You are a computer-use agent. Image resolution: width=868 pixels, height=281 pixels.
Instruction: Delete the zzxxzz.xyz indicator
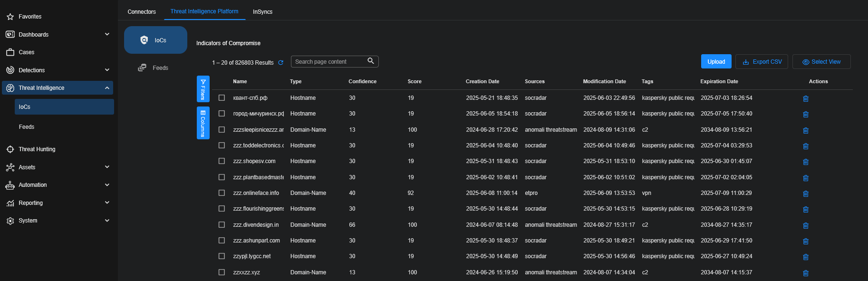pos(805,273)
